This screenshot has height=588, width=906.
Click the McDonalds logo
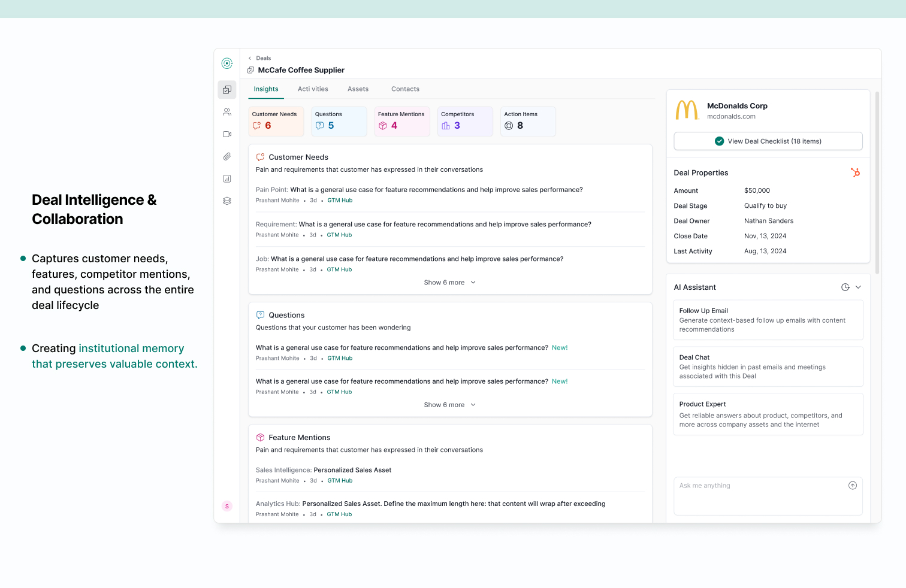[687, 110]
